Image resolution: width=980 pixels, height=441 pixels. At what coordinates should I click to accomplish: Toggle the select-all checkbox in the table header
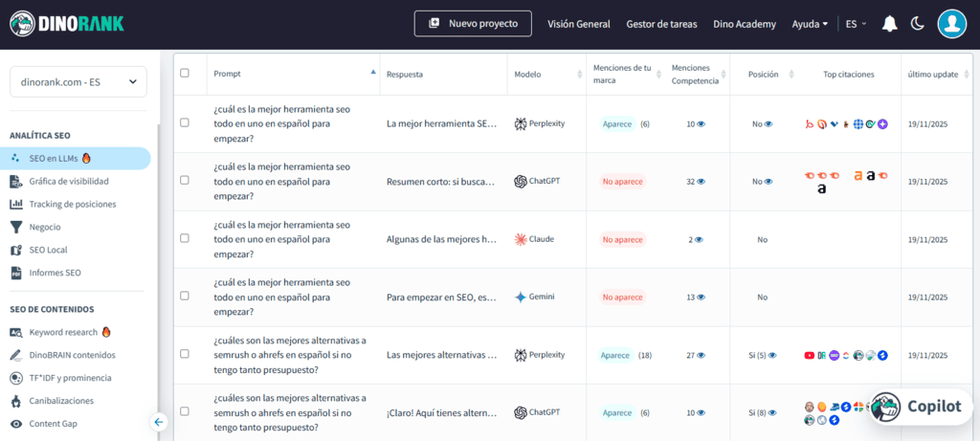pos(185,73)
